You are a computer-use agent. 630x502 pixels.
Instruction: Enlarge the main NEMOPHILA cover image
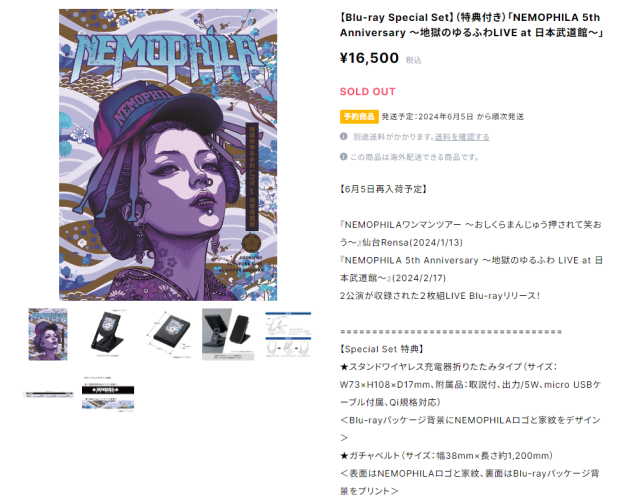click(168, 155)
